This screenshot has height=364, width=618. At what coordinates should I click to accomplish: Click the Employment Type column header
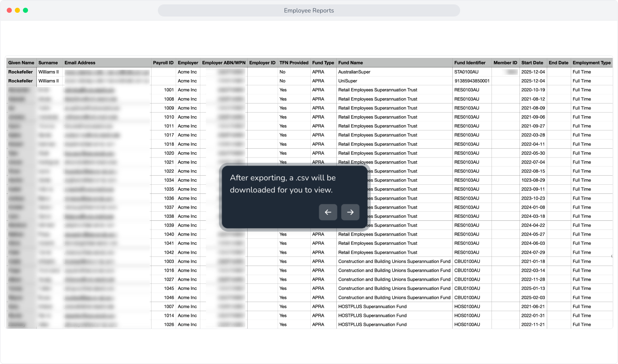[592, 63]
